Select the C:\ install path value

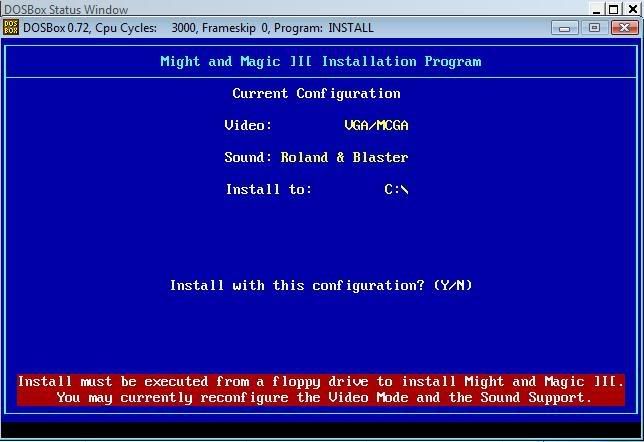coord(396,189)
